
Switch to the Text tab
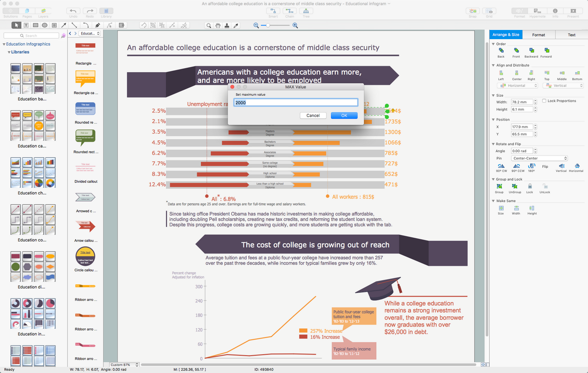point(571,34)
